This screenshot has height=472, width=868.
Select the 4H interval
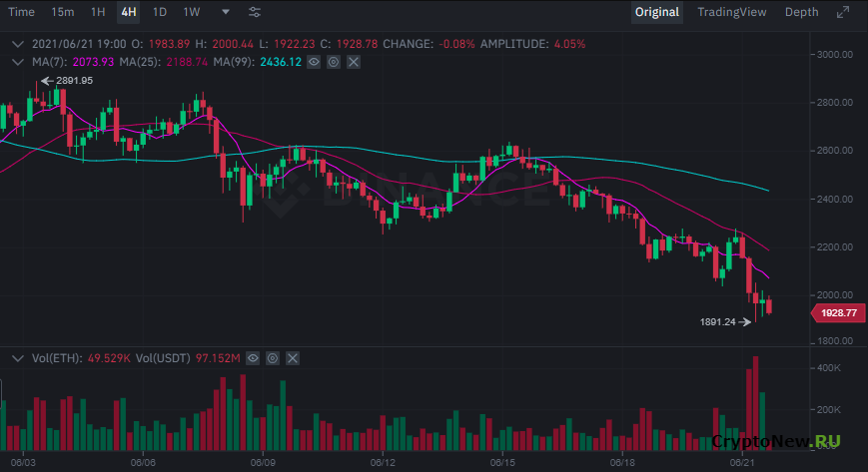(129, 12)
